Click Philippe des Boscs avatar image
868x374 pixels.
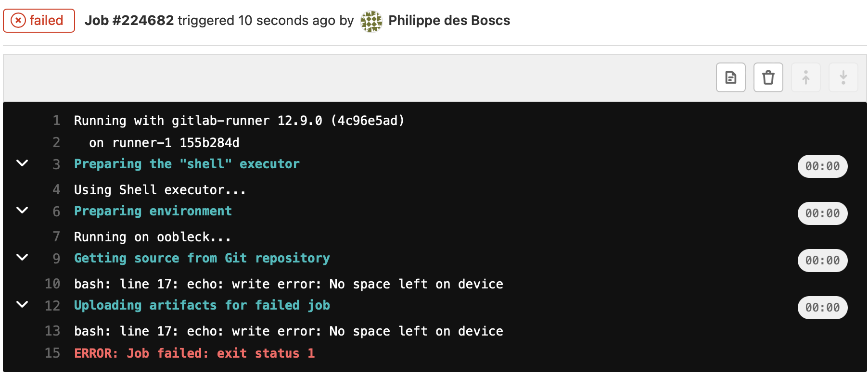tap(371, 21)
